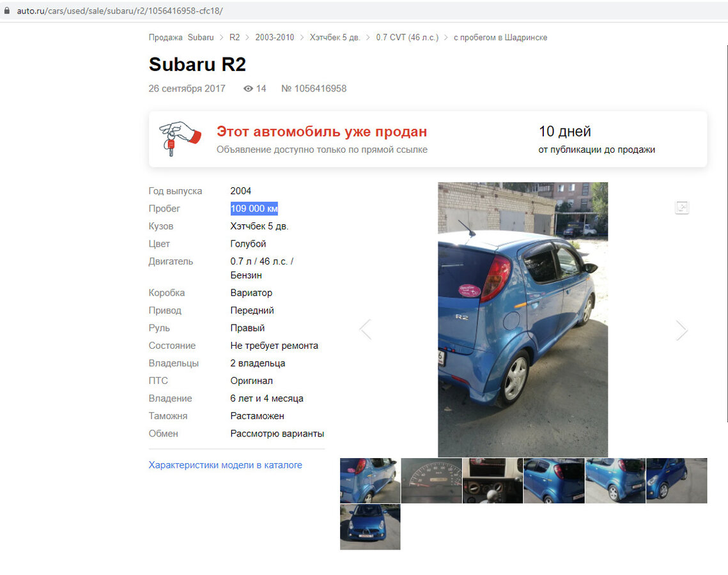This screenshot has height=575, width=728.
Task: Click the 'Subaru R2' page title
Action: pyautogui.click(x=197, y=64)
